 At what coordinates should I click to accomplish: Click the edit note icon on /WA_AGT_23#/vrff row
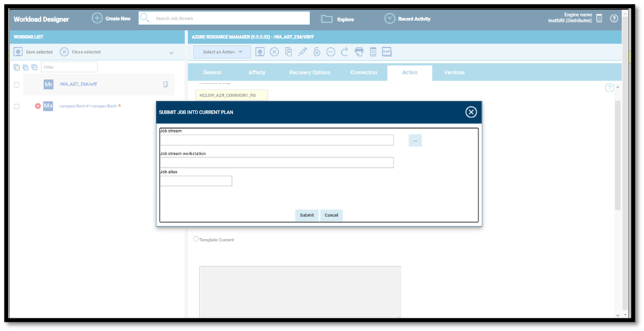coord(166,84)
